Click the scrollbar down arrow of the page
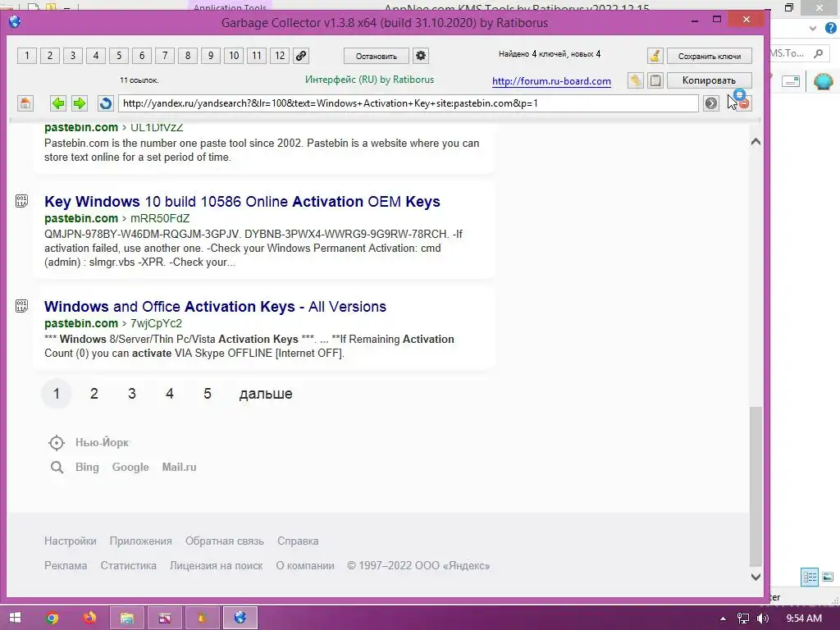840x630 pixels. pos(756,577)
